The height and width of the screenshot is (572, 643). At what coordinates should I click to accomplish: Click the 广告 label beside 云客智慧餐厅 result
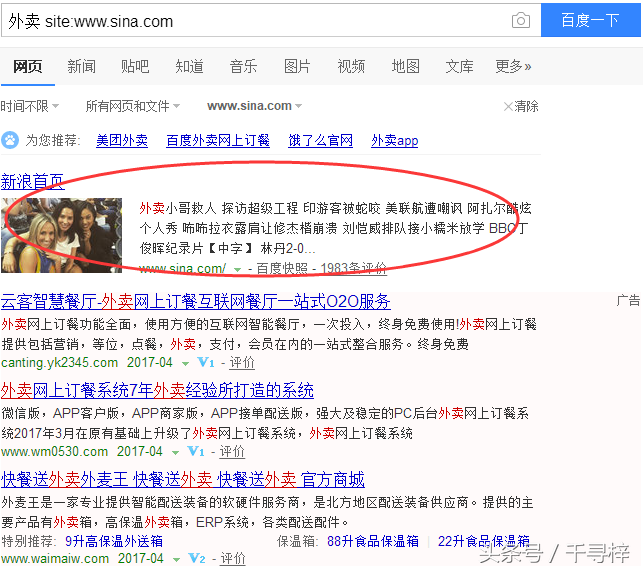[x=628, y=301]
